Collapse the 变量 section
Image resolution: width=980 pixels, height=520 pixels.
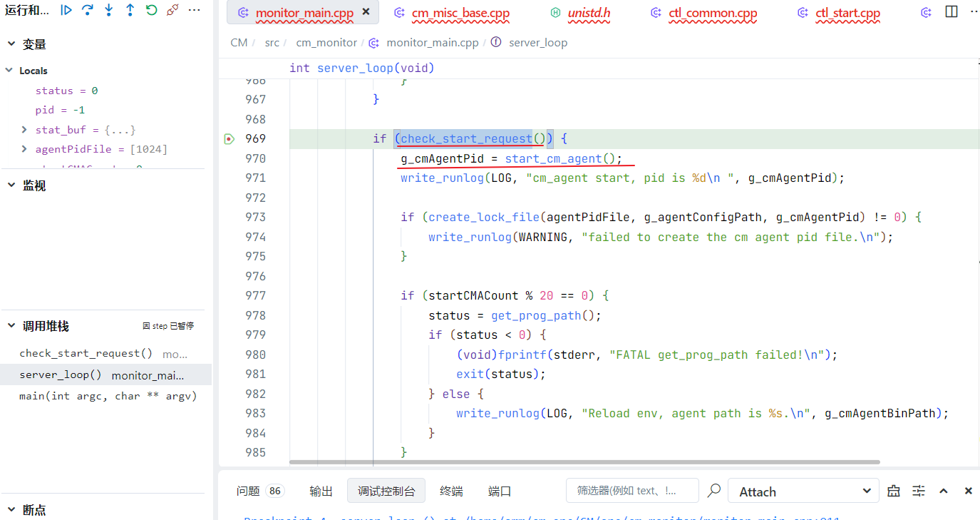(x=11, y=44)
